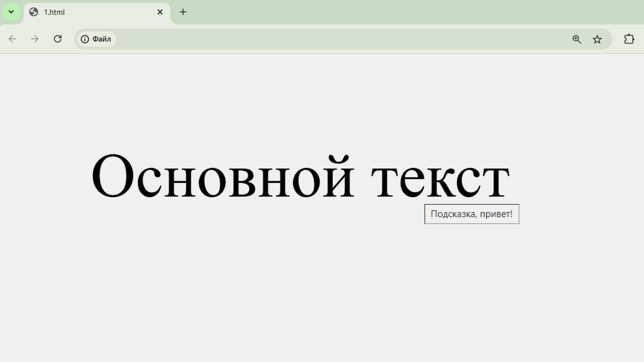This screenshot has width=644, height=362.
Task: Go forward using the forward arrow
Action: click(x=35, y=39)
